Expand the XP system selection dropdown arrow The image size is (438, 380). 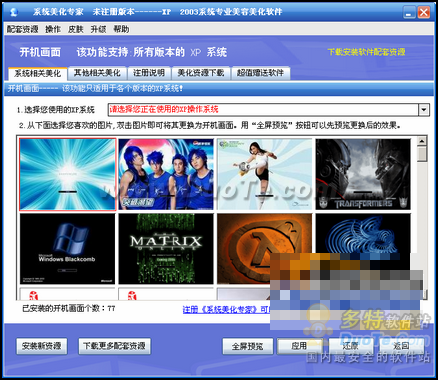(x=424, y=109)
